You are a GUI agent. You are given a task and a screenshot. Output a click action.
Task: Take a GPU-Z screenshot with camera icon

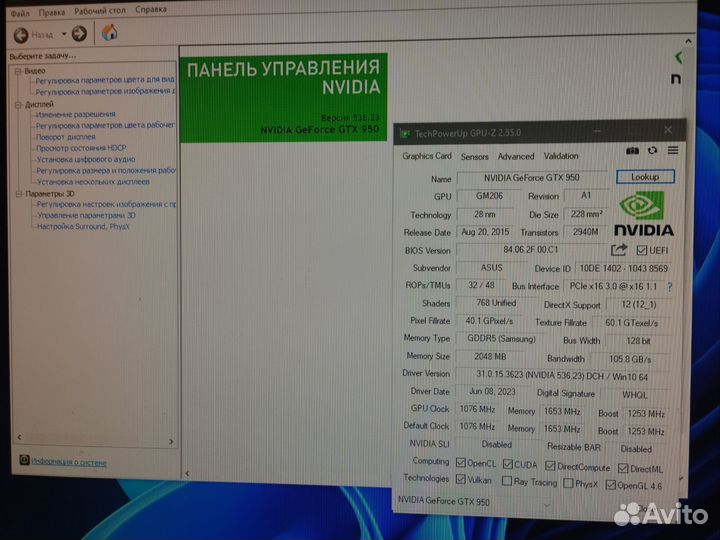click(632, 151)
